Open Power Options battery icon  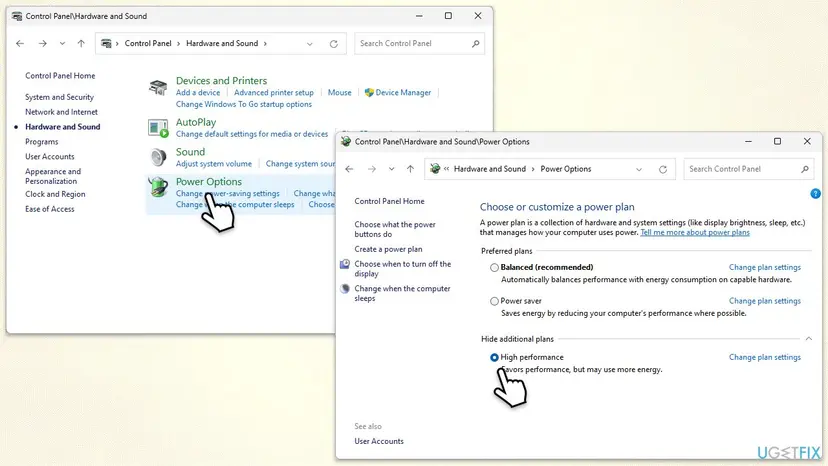[158, 187]
